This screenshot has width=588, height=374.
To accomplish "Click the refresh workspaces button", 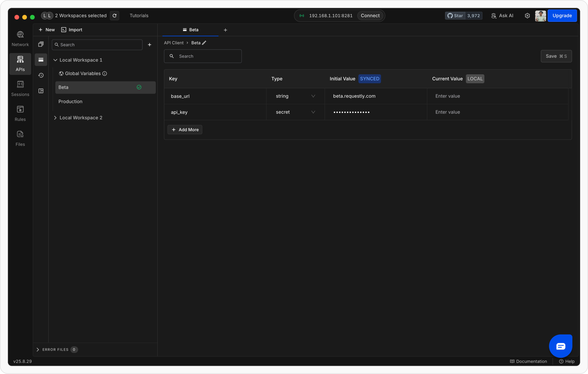I will 114,16.
